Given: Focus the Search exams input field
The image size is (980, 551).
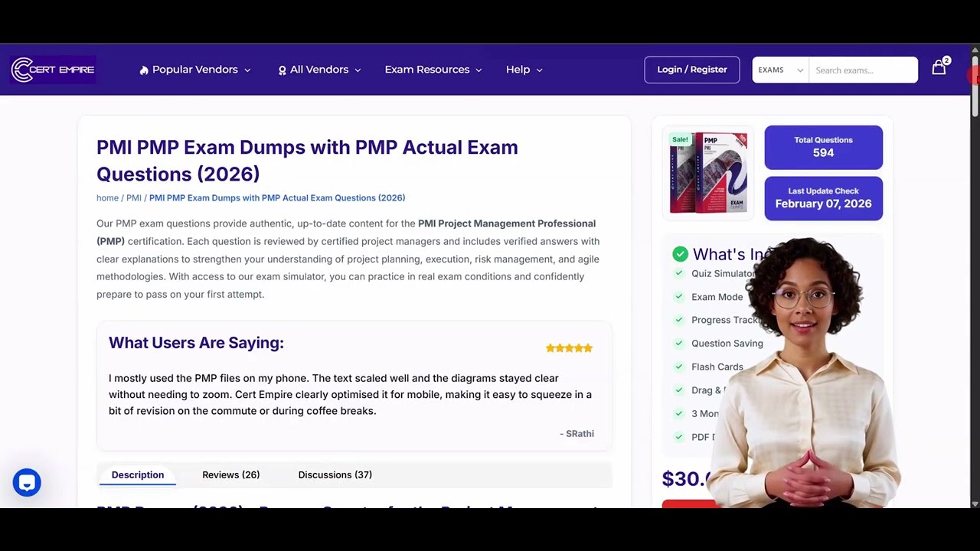Looking at the screenshot, I should [x=863, y=70].
